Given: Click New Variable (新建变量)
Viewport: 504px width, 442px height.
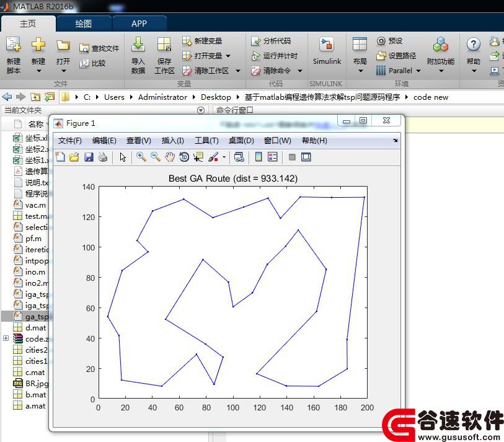Looking at the screenshot, I should (x=202, y=41).
